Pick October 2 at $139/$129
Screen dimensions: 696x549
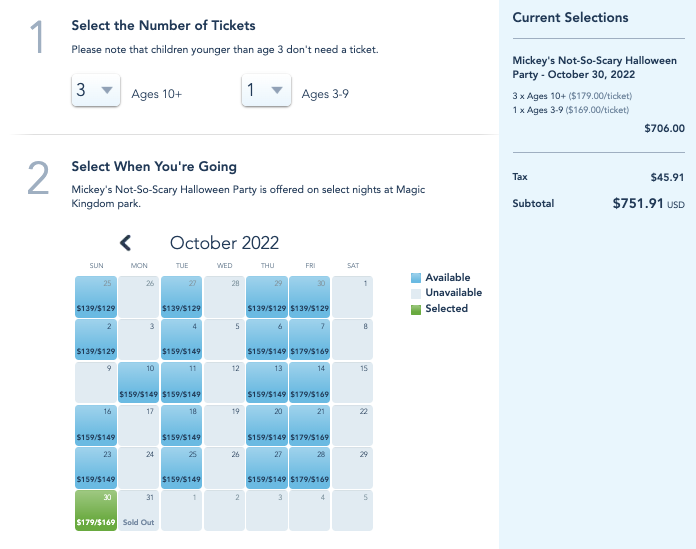coord(96,339)
